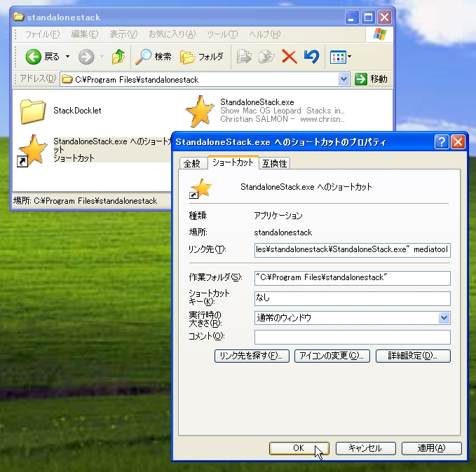Viewport: 476px width, 472px height.
Task: Click the 適用(A) button
Action: click(x=431, y=448)
